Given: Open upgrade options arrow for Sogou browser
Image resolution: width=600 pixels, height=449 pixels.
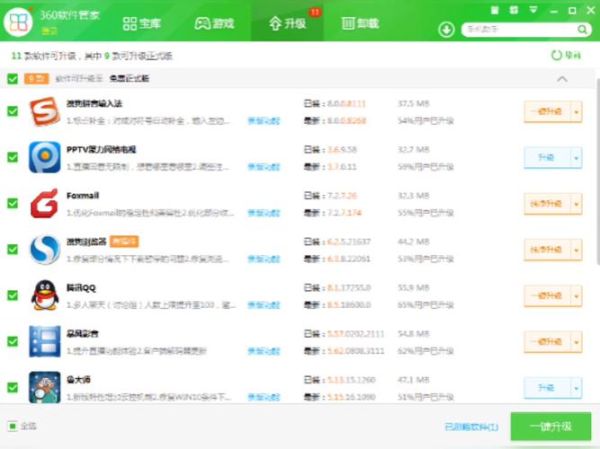Looking at the screenshot, I should [x=576, y=250].
